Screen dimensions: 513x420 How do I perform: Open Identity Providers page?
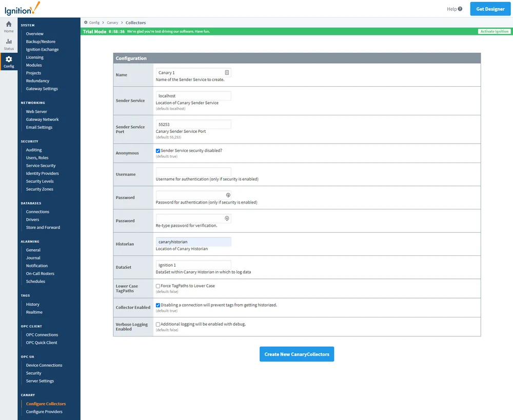pyautogui.click(x=42, y=173)
